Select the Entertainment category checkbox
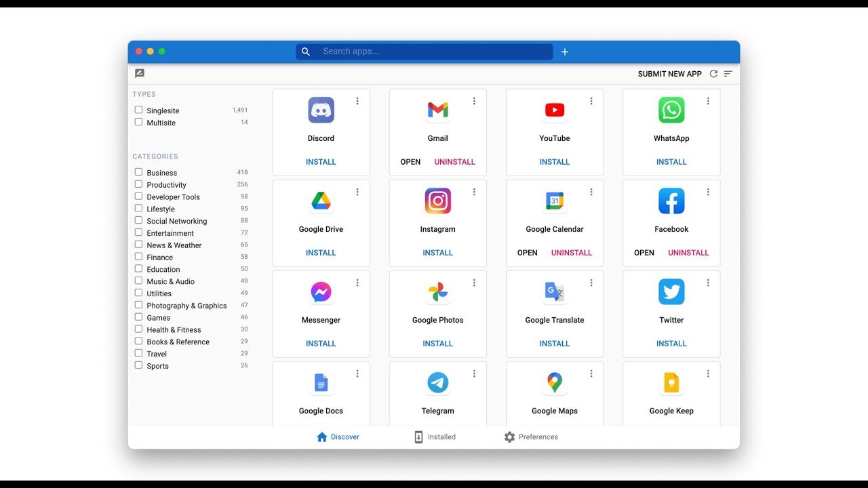Viewport: 868px width, 488px height. 138,232
